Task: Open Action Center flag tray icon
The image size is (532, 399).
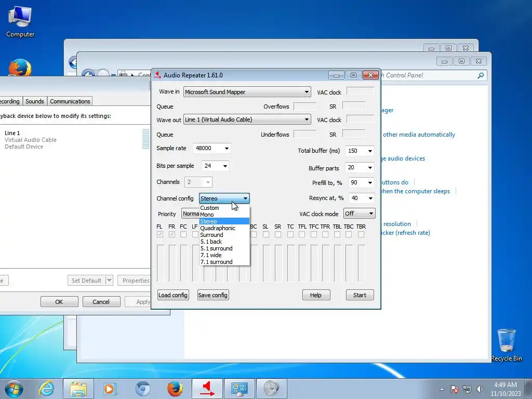Action: [x=455, y=389]
